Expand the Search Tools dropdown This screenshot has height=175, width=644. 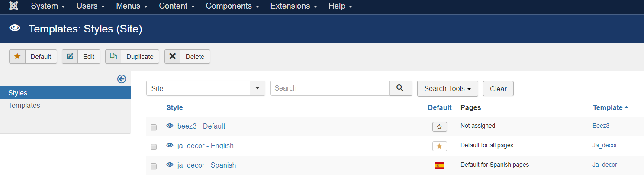(448, 88)
